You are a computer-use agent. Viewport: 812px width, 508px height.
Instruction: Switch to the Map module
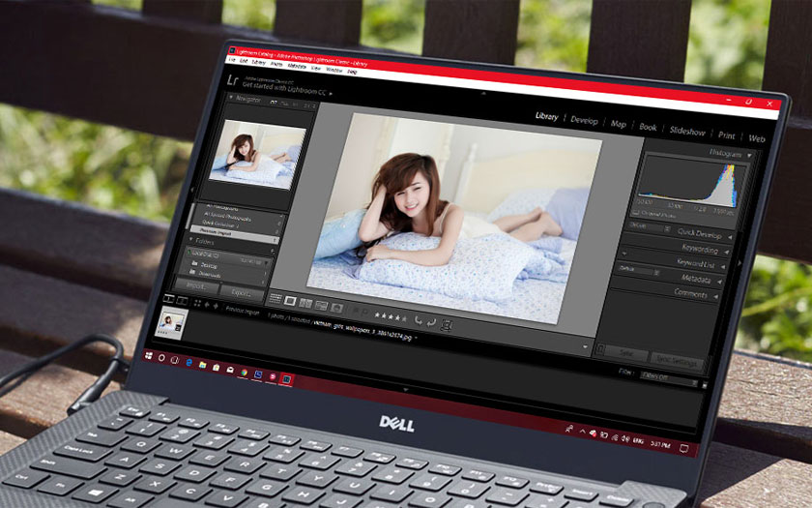pyautogui.click(x=619, y=124)
